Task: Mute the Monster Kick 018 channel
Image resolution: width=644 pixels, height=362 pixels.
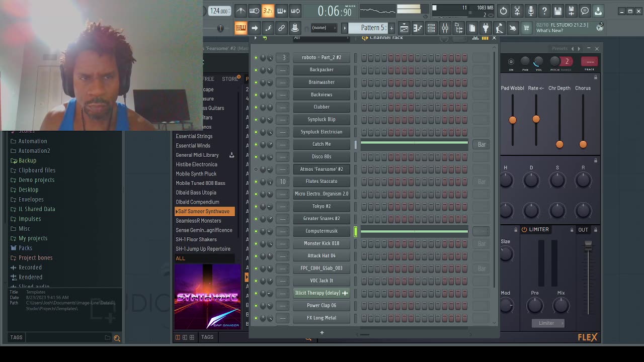Action: (x=256, y=244)
